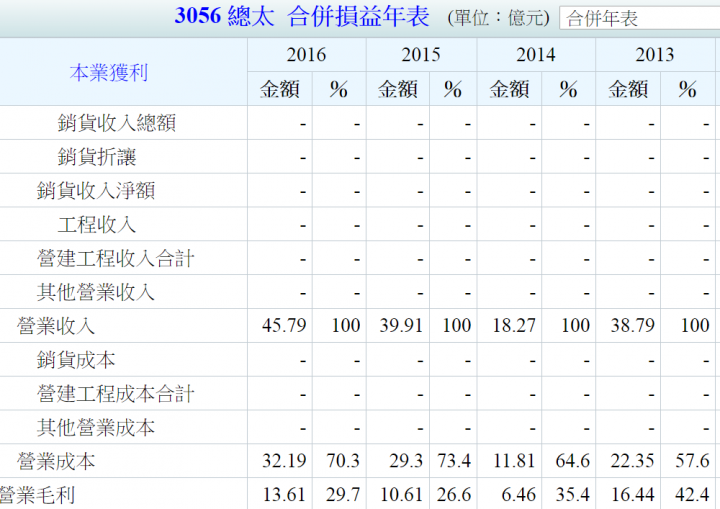Click the 2013 operating cost value 22.35
The width and height of the screenshot is (720, 509).
pos(632,460)
